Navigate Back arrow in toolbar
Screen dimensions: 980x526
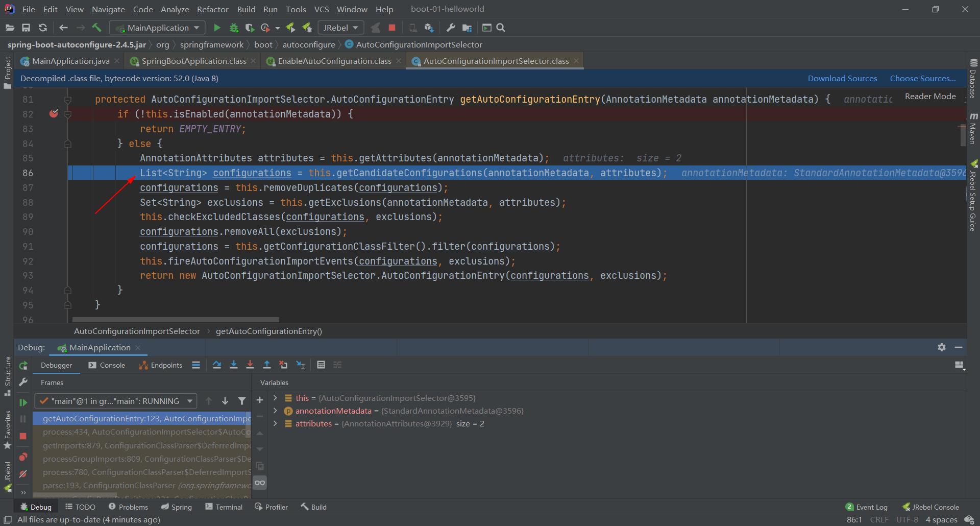click(x=63, y=28)
